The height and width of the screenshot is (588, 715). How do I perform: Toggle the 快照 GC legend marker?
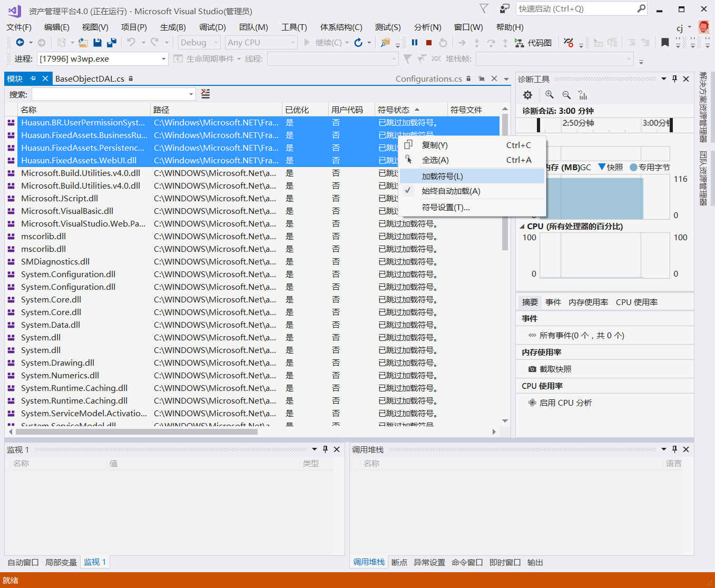pyautogui.click(x=611, y=167)
